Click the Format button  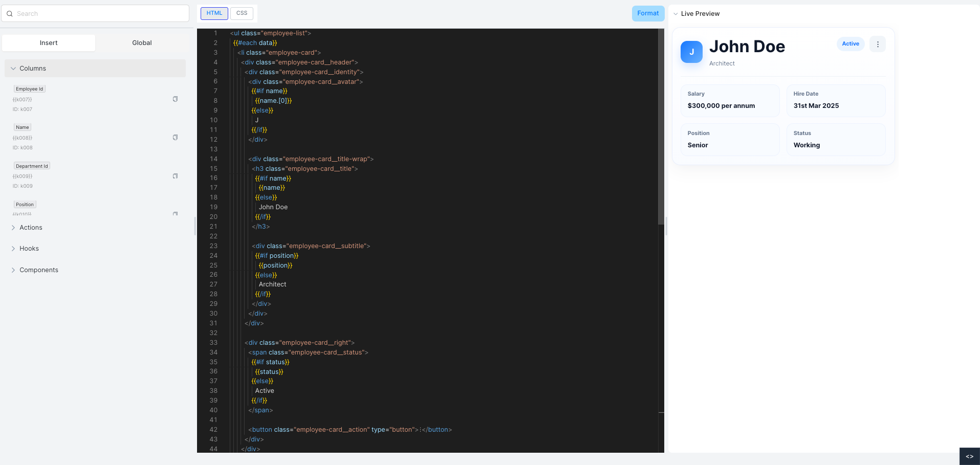click(x=648, y=13)
